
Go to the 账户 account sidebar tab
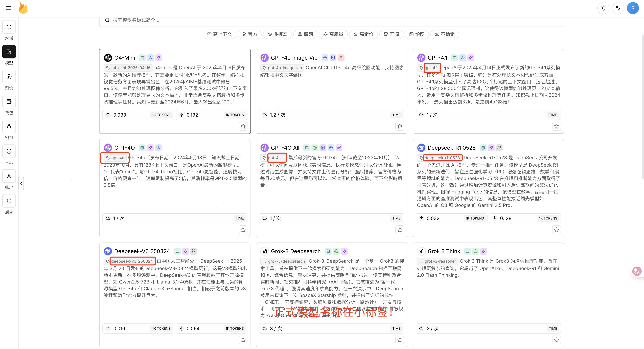[x=9, y=176]
